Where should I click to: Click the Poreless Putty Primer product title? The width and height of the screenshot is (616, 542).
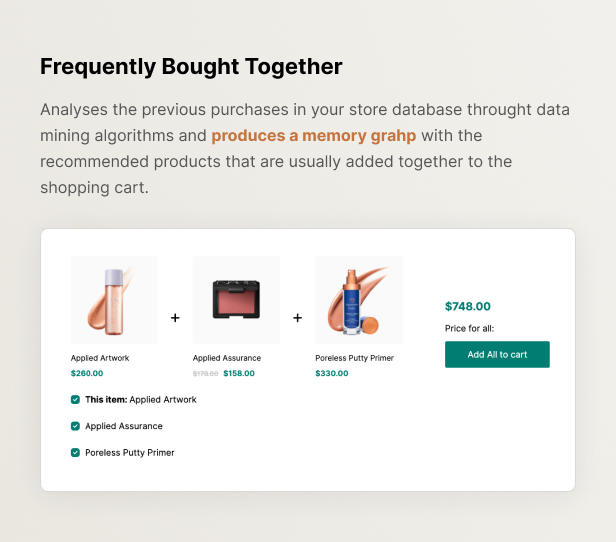tap(354, 358)
